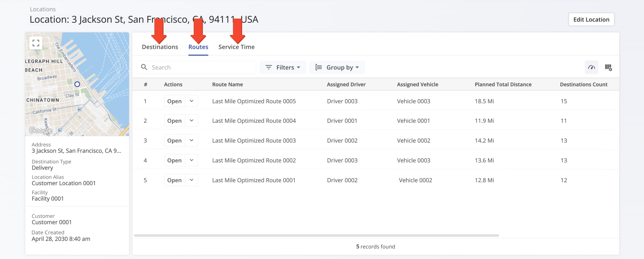Image resolution: width=644 pixels, height=259 pixels.
Task: Click the Edit Location button
Action: pyautogui.click(x=591, y=20)
